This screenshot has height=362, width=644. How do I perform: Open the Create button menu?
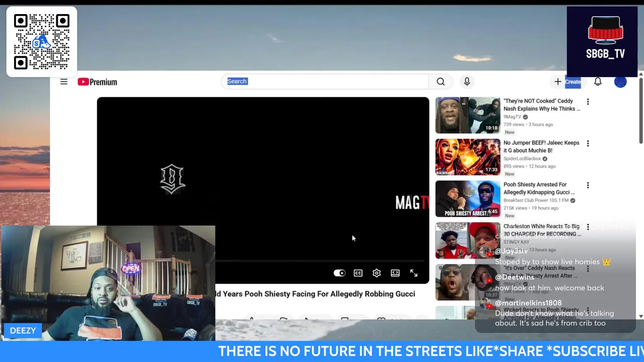tap(568, 81)
